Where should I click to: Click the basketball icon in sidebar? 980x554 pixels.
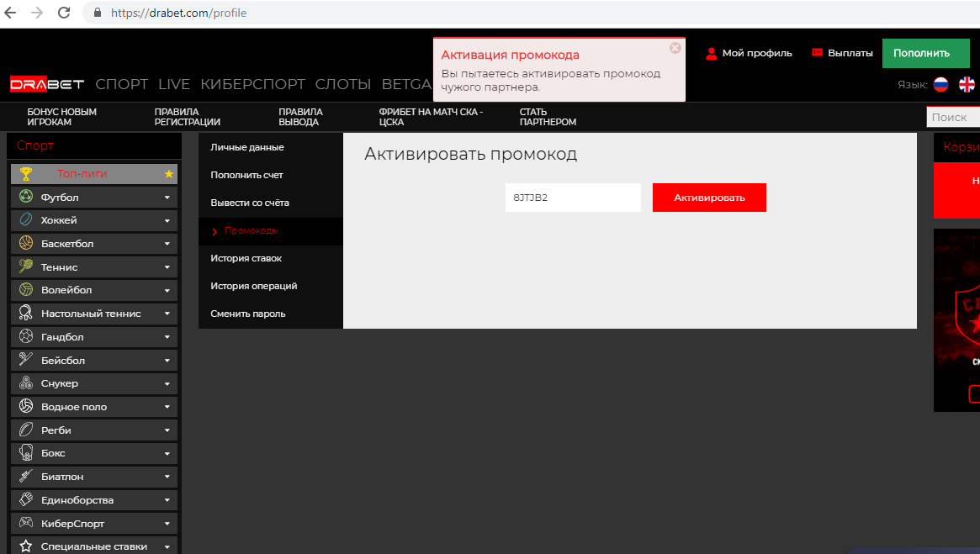tap(26, 244)
